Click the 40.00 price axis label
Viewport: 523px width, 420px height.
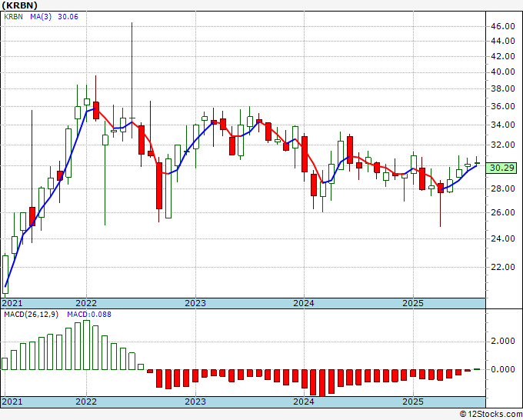(x=503, y=72)
